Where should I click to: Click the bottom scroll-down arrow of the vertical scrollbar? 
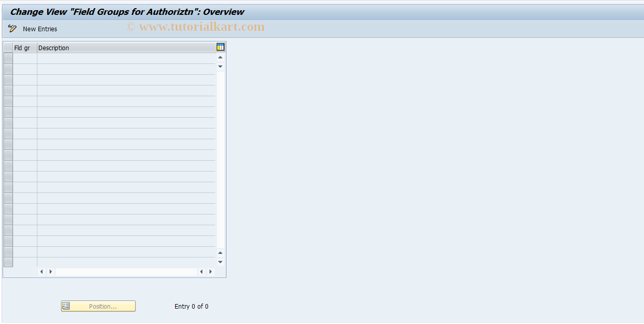click(220, 262)
